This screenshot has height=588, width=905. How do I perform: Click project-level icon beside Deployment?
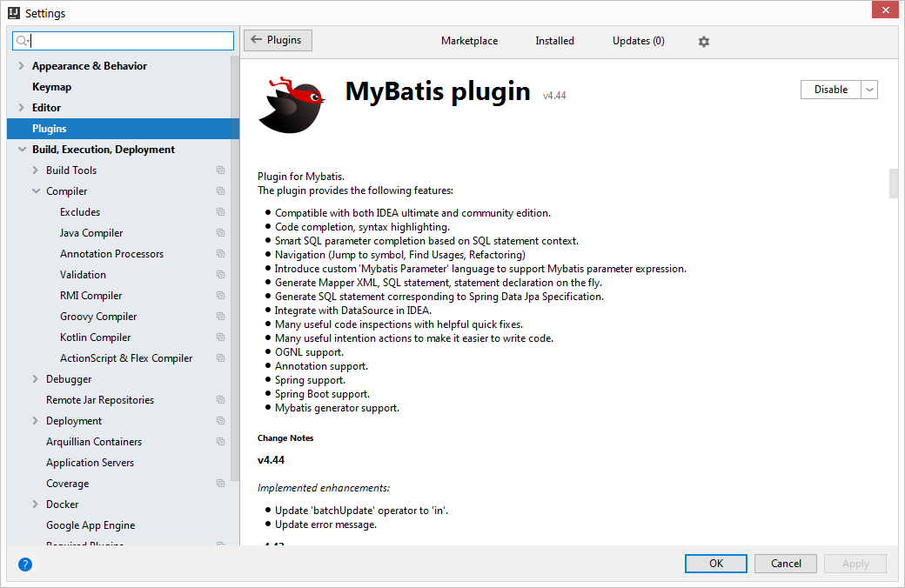coord(220,421)
